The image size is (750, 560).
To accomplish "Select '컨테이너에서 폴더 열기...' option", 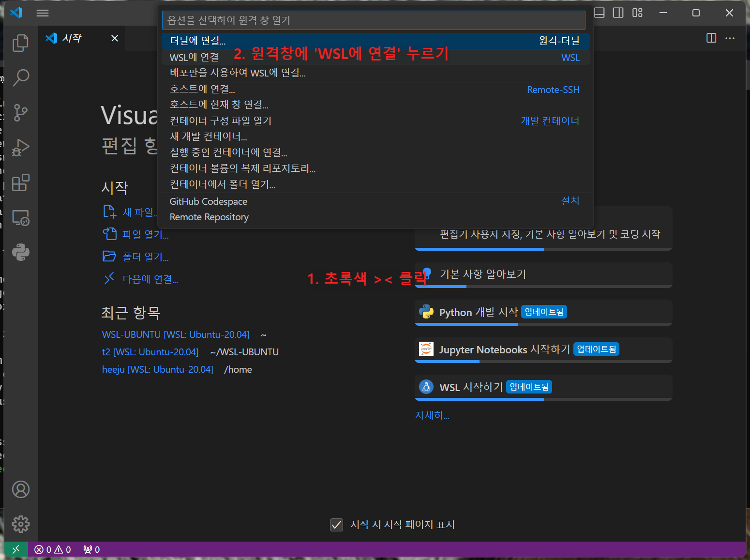I will coord(375,184).
